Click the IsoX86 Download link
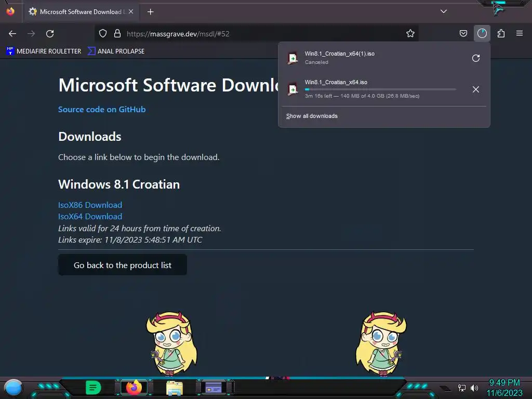The height and width of the screenshot is (399, 532). [x=90, y=205]
